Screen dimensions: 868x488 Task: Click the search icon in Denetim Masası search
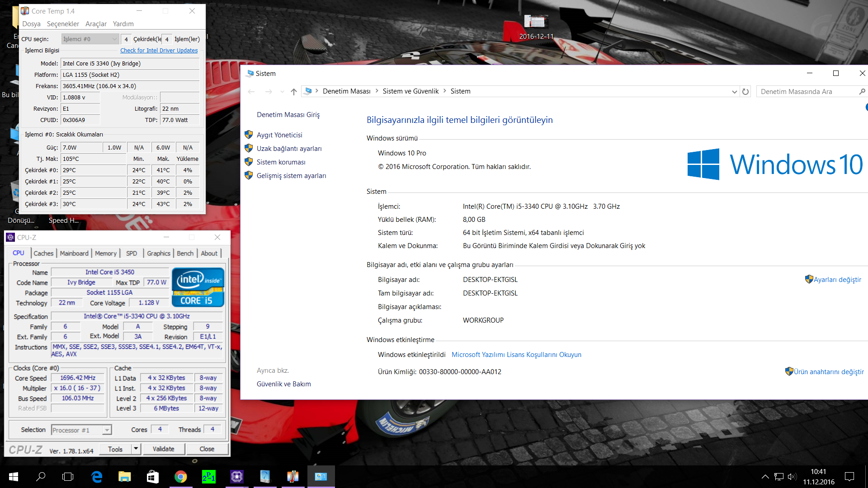(862, 92)
